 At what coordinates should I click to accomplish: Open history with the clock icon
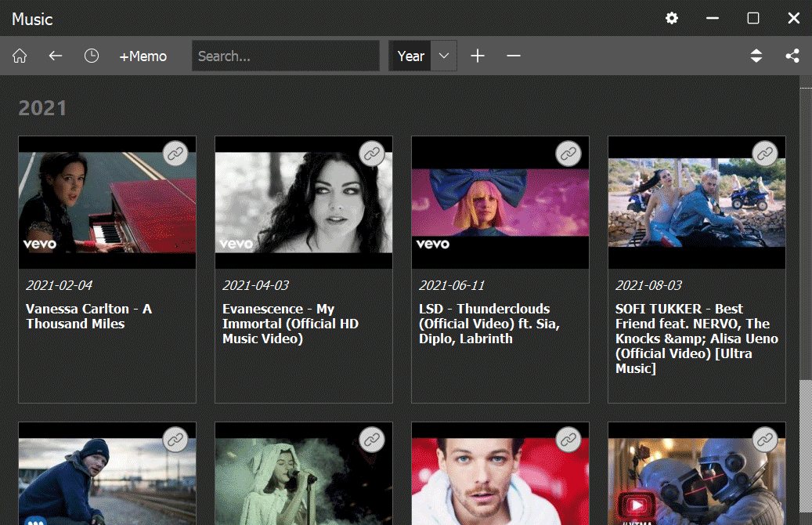pos(92,56)
